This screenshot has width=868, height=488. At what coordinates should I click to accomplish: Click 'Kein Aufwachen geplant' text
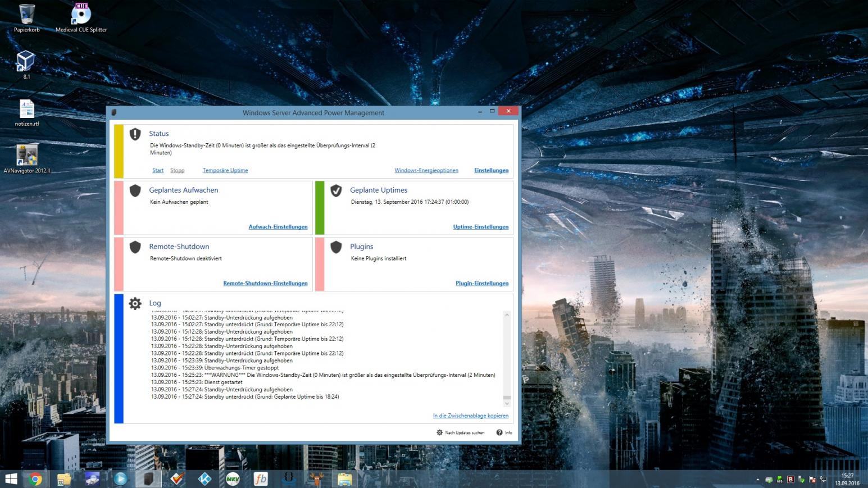point(179,202)
